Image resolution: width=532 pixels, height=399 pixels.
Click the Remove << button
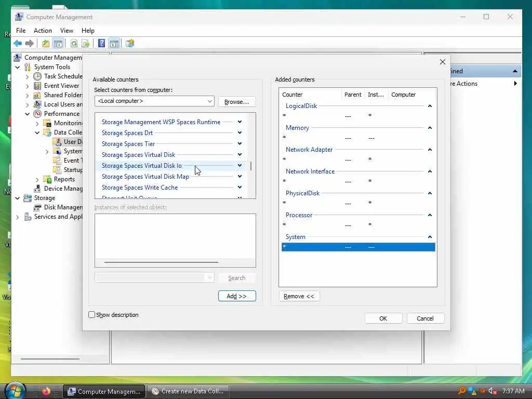pyautogui.click(x=299, y=296)
